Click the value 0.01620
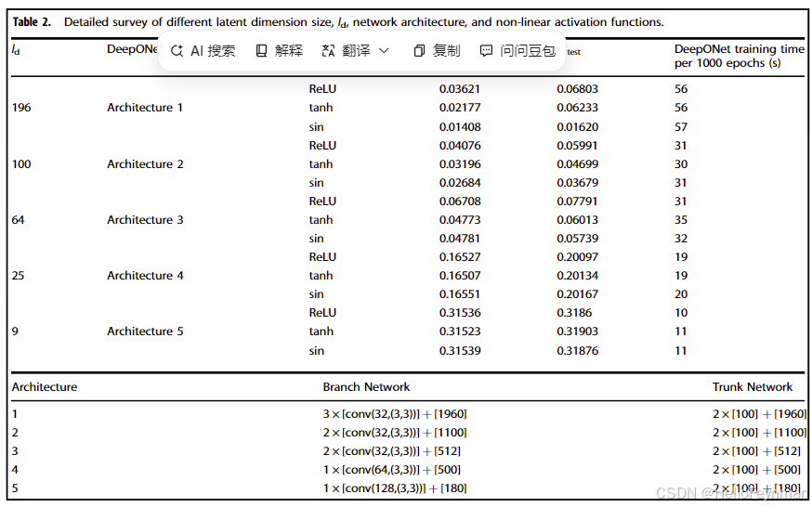This screenshot has height=507, width=812. click(577, 127)
